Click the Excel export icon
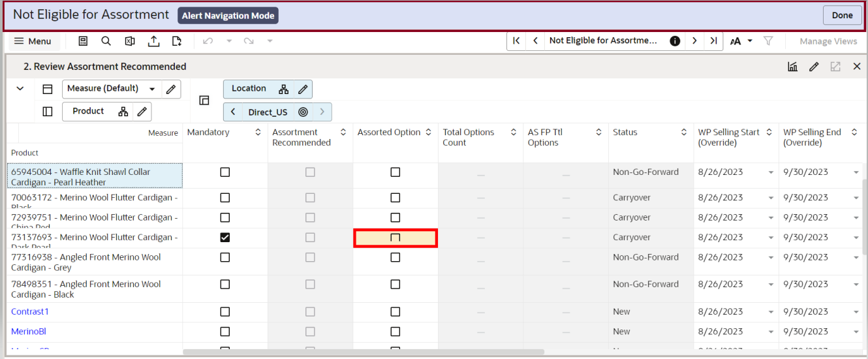The height and width of the screenshot is (359, 868). point(129,41)
